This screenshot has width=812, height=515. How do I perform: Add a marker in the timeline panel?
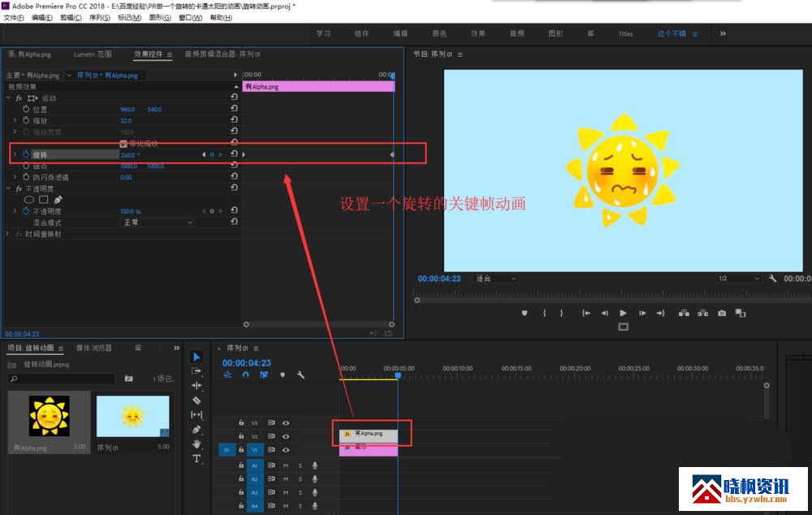tap(283, 374)
